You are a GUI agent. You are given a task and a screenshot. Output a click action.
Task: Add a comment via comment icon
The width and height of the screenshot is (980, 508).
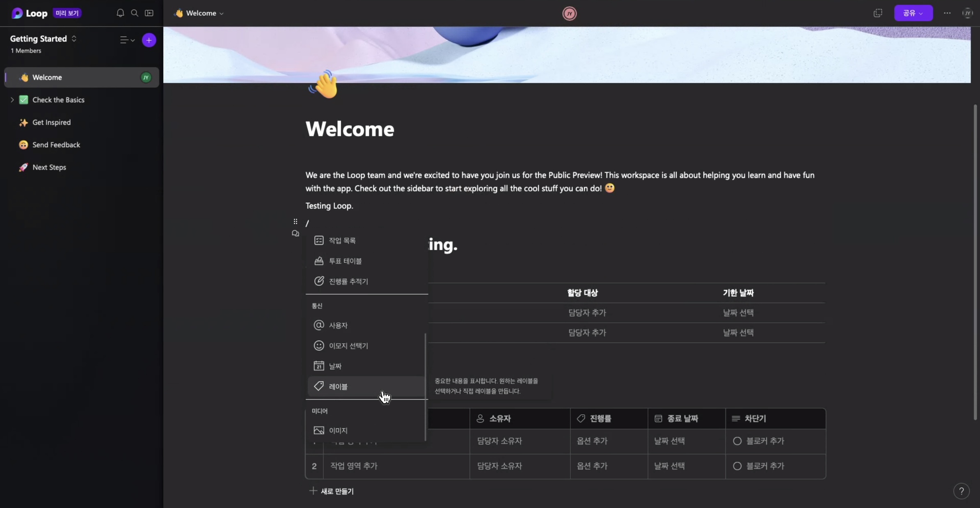295,233
